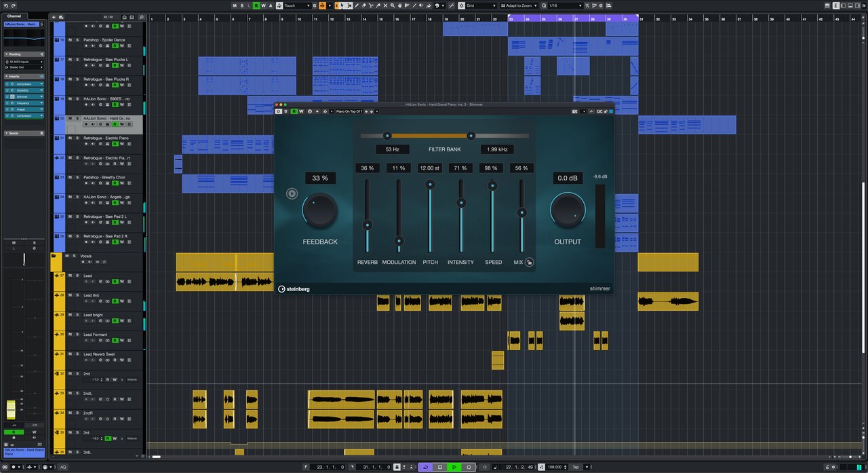The height and width of the screenshot is (473, 868).
Task: Click the Stop button in the transport bar
Action: 439,467
